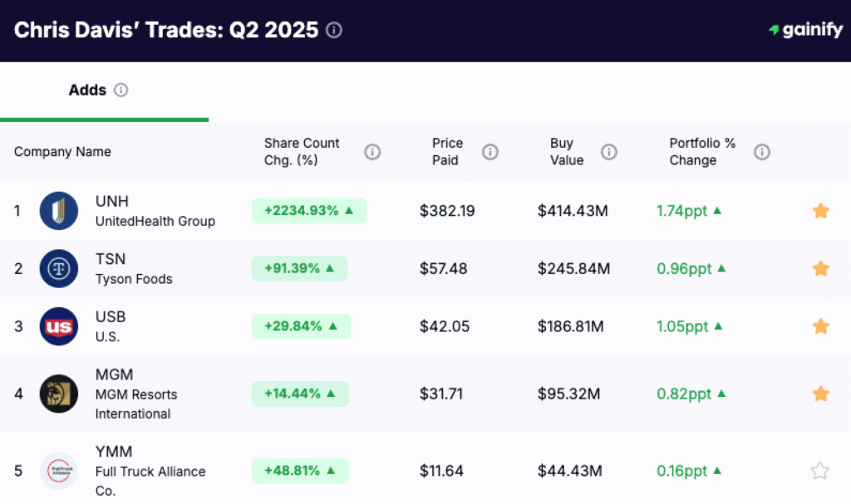The height and width of the screenshot is (504, 851).
Task: Select the $11.64 price paid cell
Action: (x=442, y=471)
